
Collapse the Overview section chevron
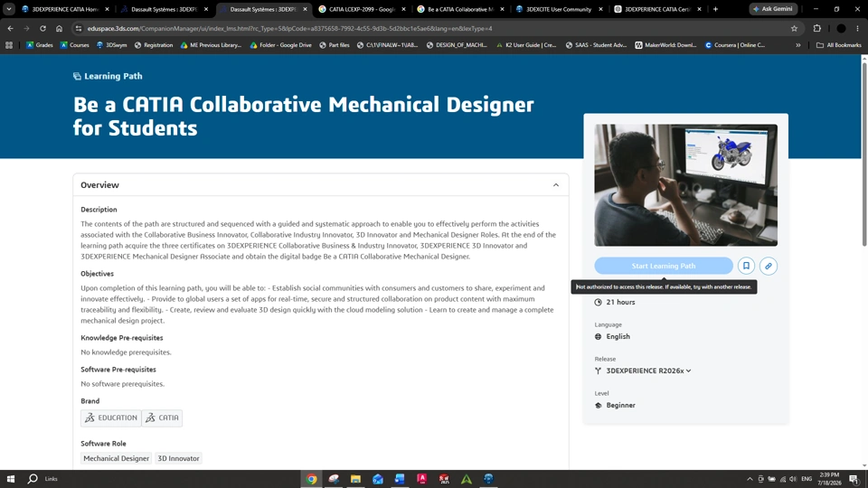556,185
